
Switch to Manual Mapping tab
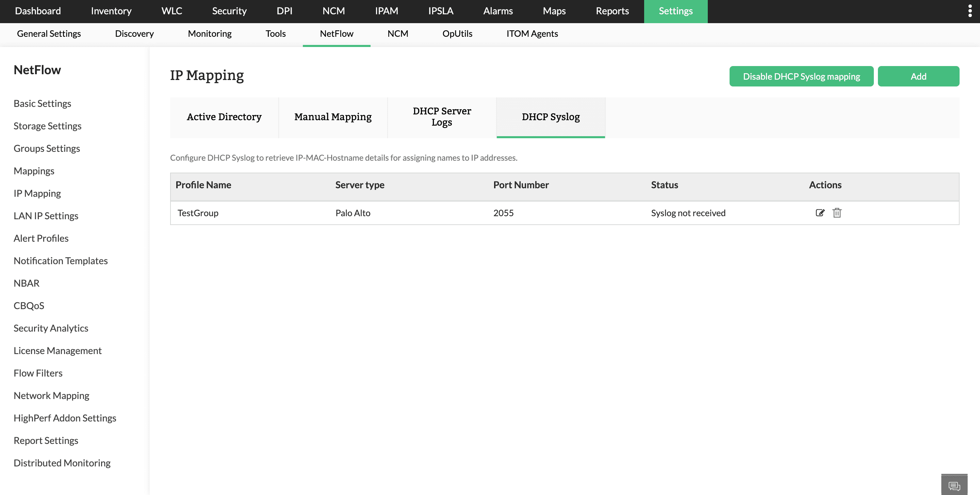pyautogui.click(x=333, y=117)
